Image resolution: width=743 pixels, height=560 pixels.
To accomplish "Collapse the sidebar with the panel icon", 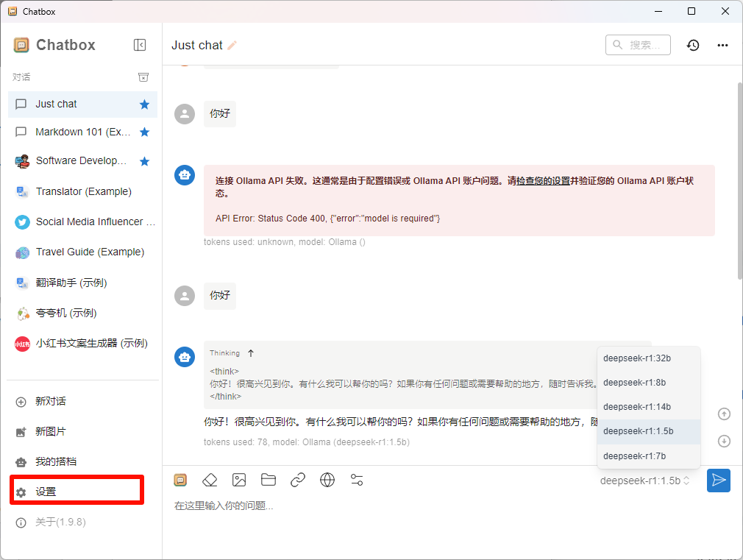I will [x=140, y=45].
